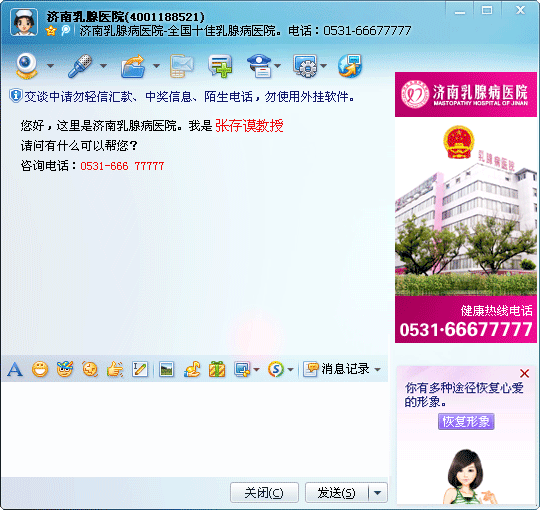The height and width of the screenshot is (510, 540).
Task: Expand the 消息记录 dropdown arrow
Action: coord(377,370)
